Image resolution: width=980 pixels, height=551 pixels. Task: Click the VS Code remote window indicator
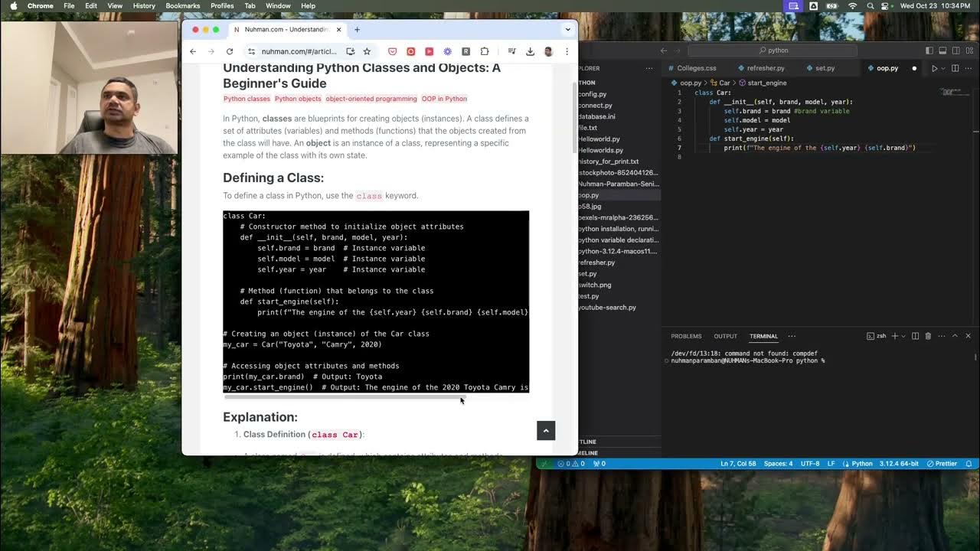point(544,464)
